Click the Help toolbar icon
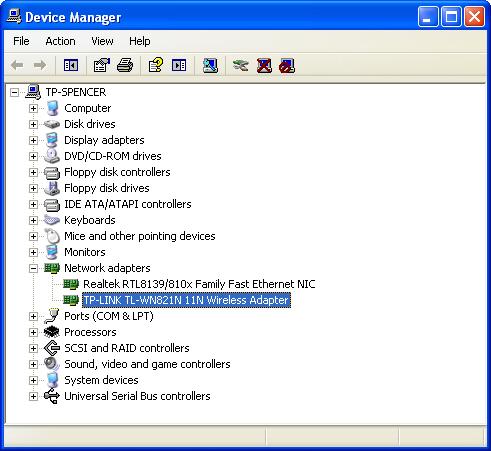The height and width of the screenshot is (451, 491). [x=155, y=65]
